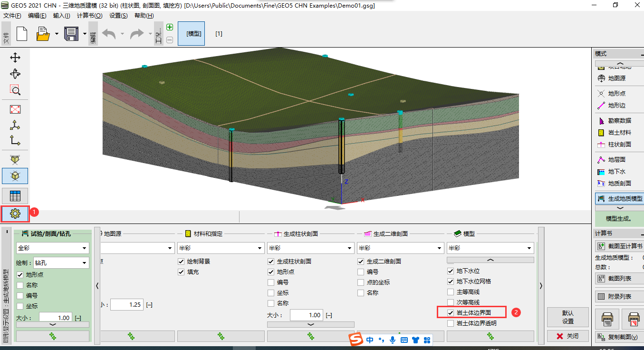Viewport: 644px width, 350px height.
Task: Open the 绘制 钻孔 dropdown
Action: [x=61, y=262]
